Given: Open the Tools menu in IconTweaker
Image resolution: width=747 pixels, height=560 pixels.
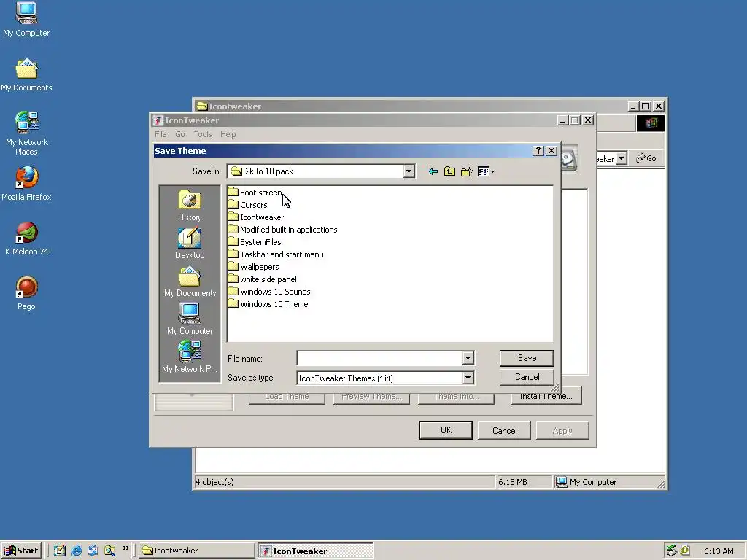Looking at the screenshot, I should (203, 134).
